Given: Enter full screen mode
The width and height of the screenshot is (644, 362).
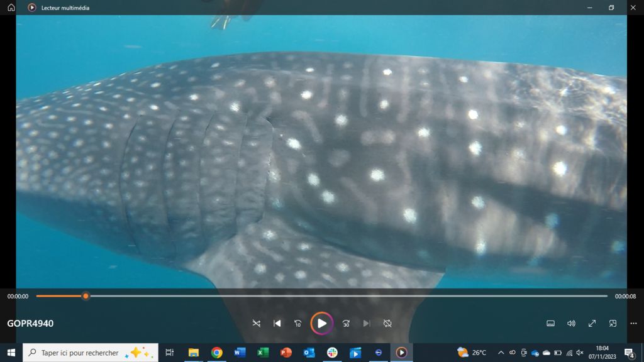Looking at the screenshot, I should [x=592, y=324].
